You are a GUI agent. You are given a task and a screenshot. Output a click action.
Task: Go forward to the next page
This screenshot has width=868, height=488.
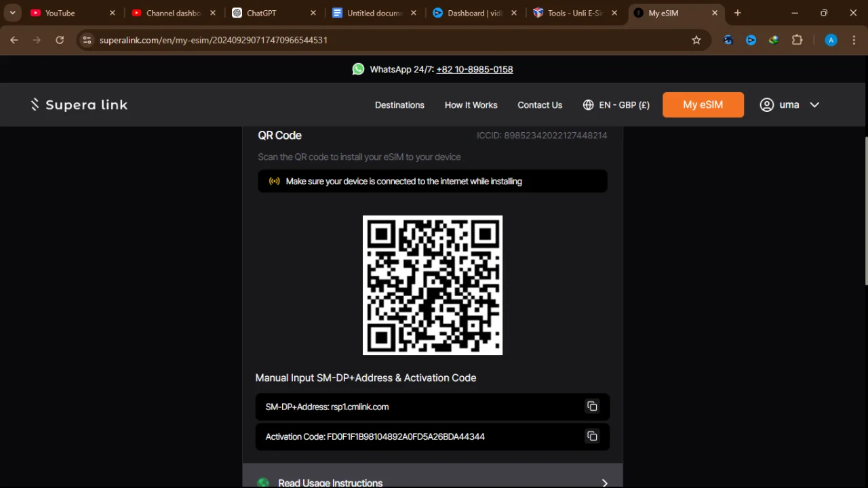pyautogui.click(x=37, y=40)
